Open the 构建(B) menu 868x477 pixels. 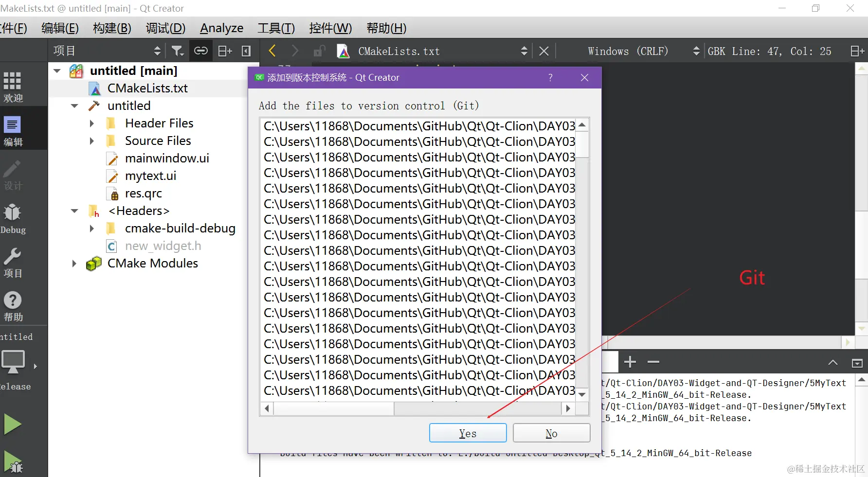click(x=112, y=28)
